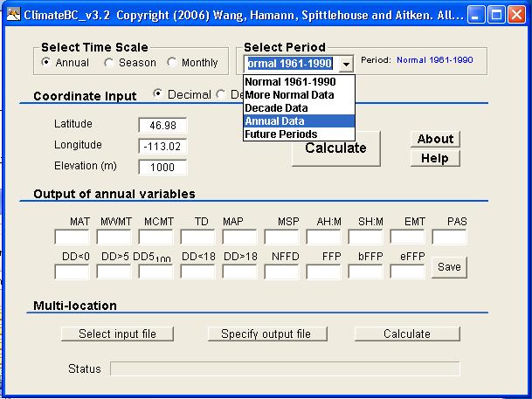Collapse the Select Period dropdown arrow

click(346, 64)
